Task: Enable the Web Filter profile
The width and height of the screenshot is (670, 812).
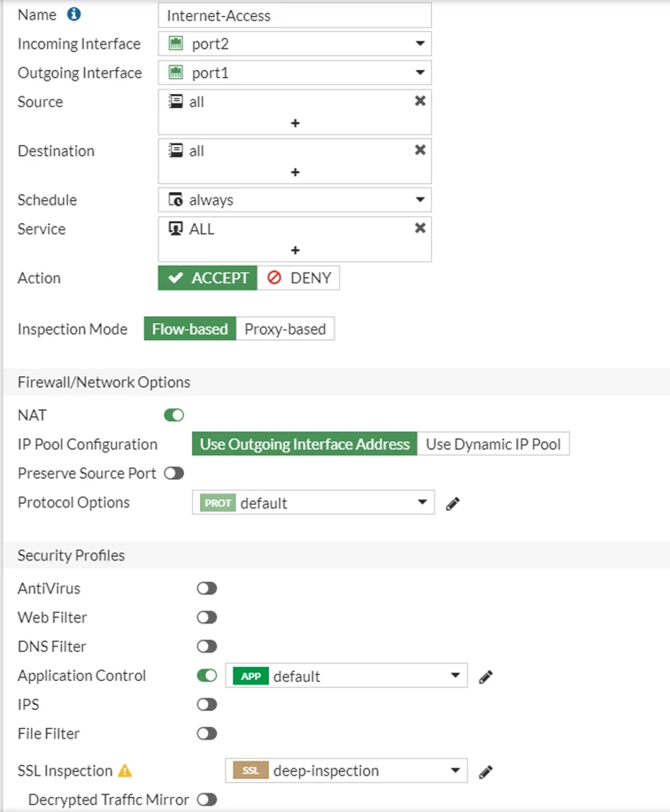Action: pos(206,617)
